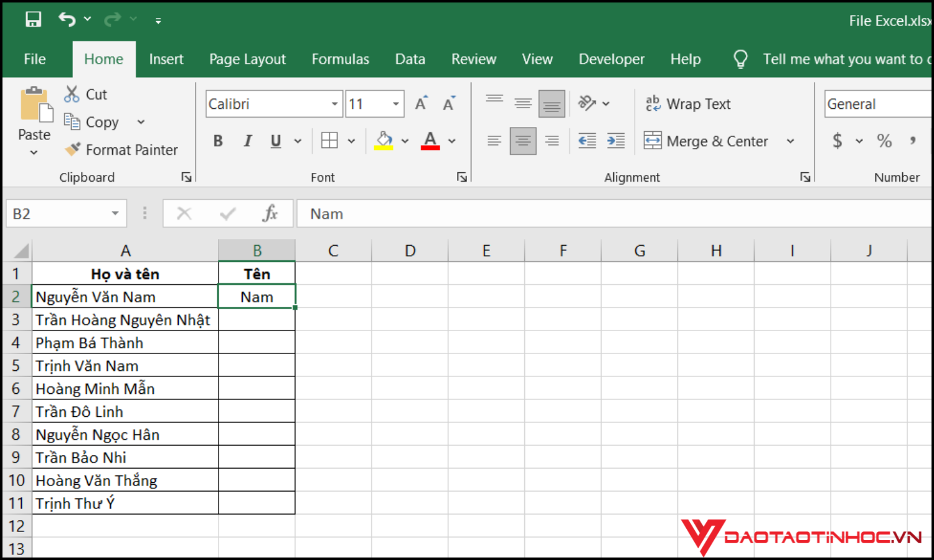
Task: Select cell A5 containing Trịnh Văn Nam
Action: [x=125, y=365]
